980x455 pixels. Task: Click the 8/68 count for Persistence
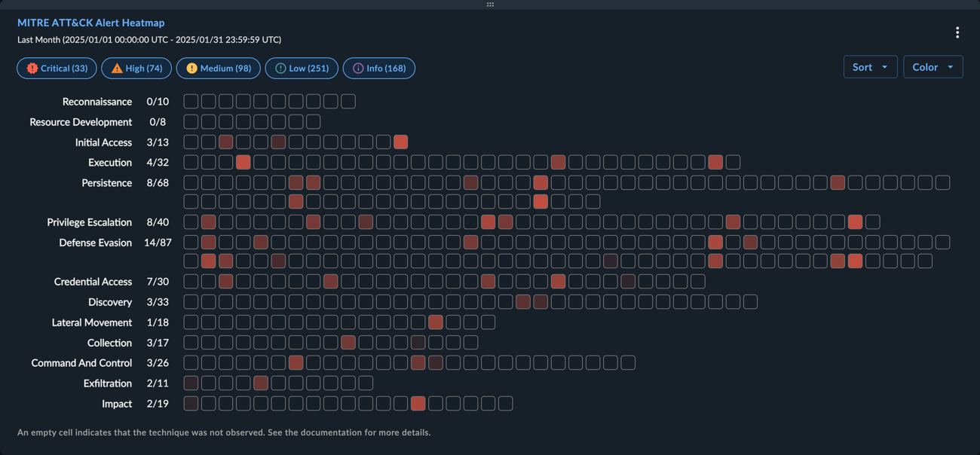[x=158, y=183]
